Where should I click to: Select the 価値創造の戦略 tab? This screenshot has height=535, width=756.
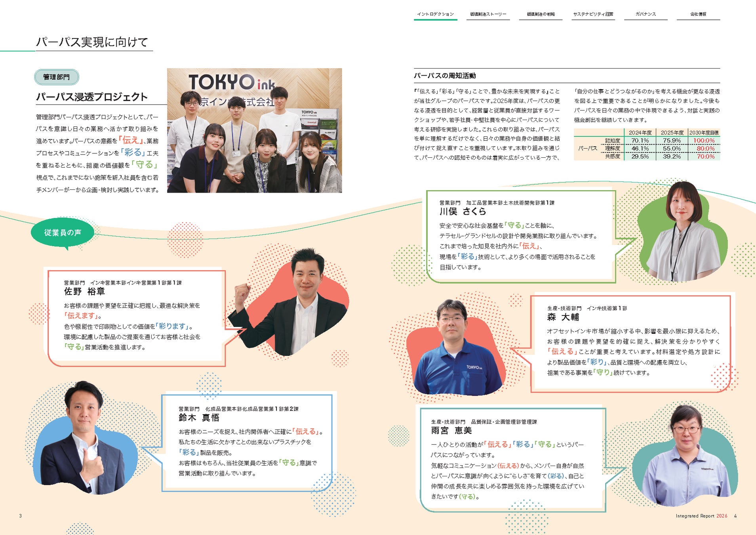coord(541,14)
